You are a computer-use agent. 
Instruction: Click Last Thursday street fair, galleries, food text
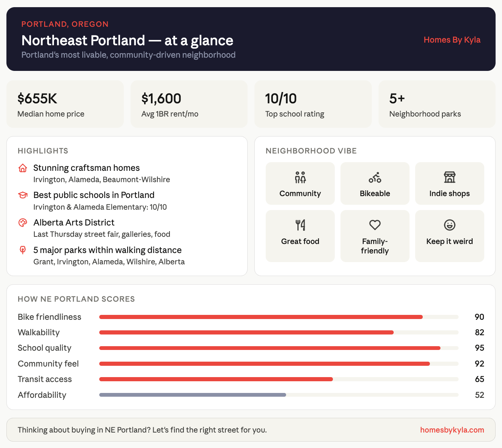(102, 234)
